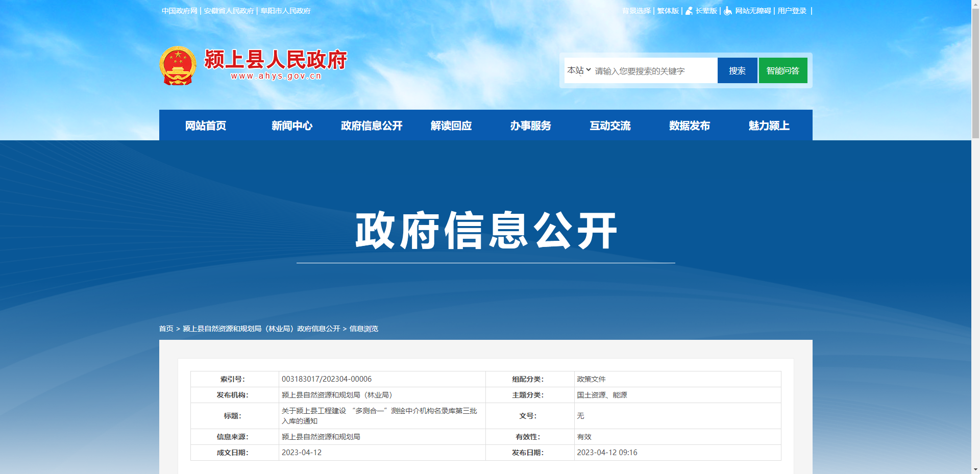This screenshot has height=474, width=980.
Task: Open the 魅力颍上 section
Action: [x=769, y=126]
